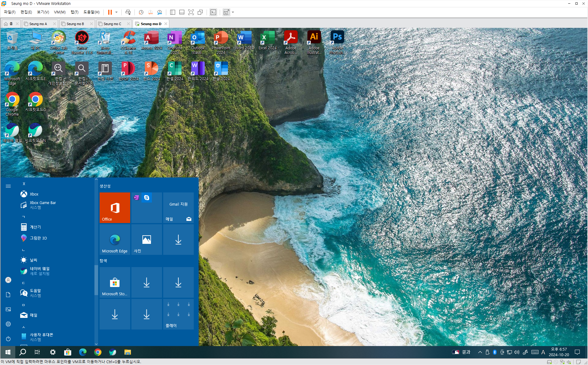This screenshot has width=588, height=365.
Task: Click Start menu power icon
Action: pos(8,339)
